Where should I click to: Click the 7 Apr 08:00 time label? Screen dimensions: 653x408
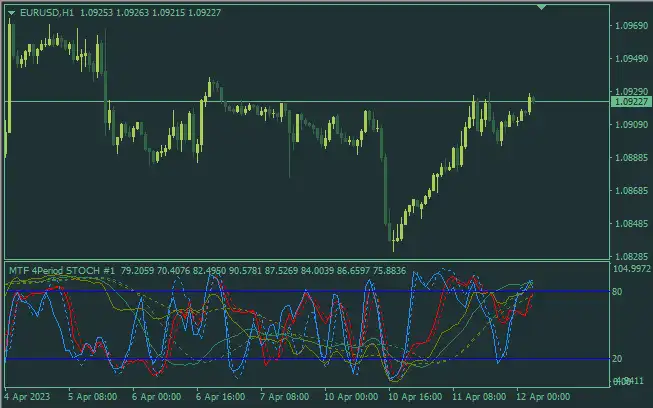(x=284, y=397)
